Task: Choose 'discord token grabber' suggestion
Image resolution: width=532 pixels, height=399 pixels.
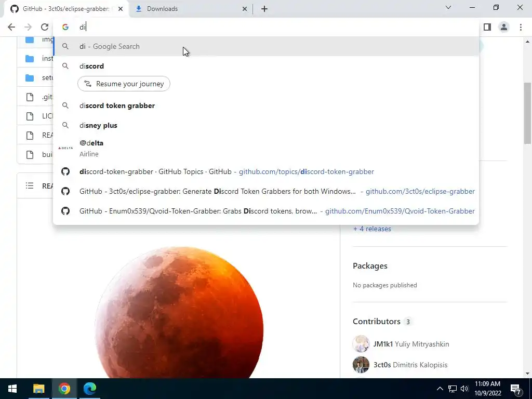Action: (266, 105)
